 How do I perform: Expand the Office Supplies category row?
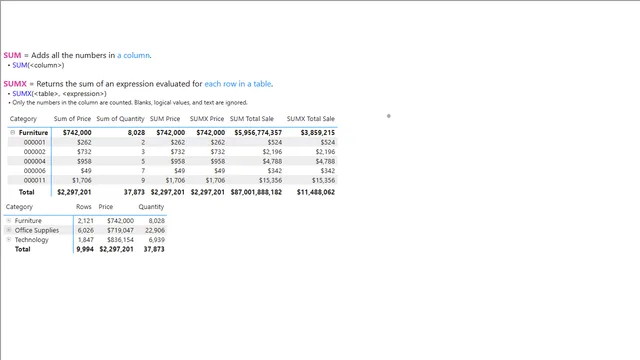click(9, 230)
